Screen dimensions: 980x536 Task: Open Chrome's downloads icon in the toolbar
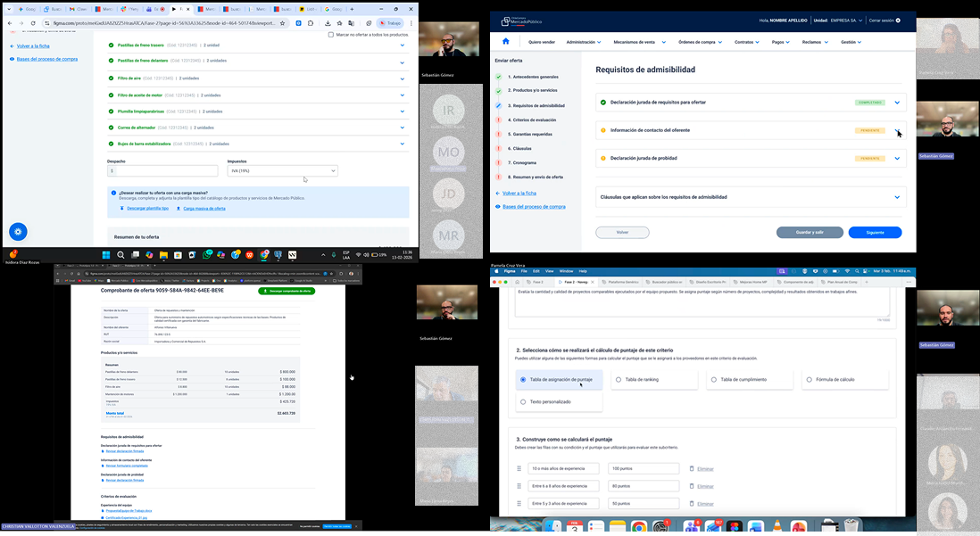point(328,23)
